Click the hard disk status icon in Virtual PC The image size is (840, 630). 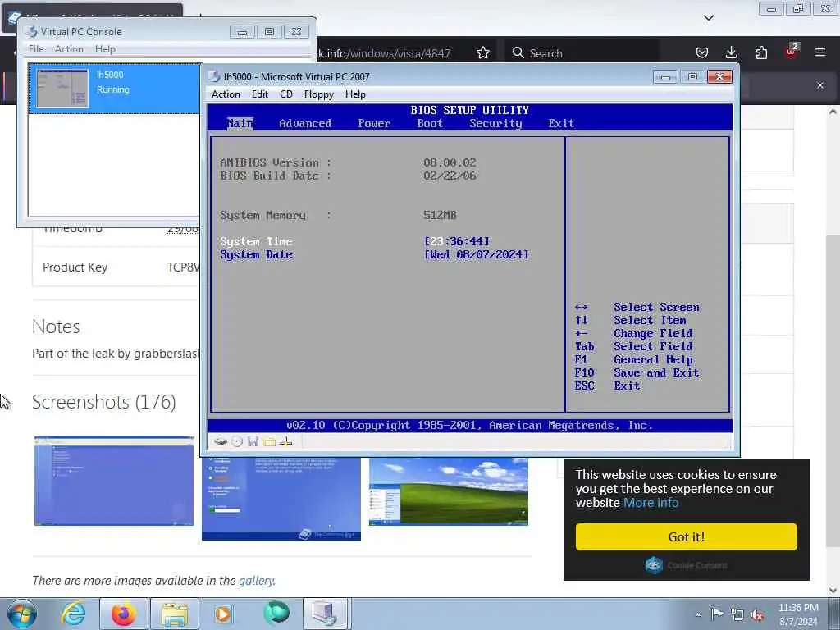tap(220, 441)
